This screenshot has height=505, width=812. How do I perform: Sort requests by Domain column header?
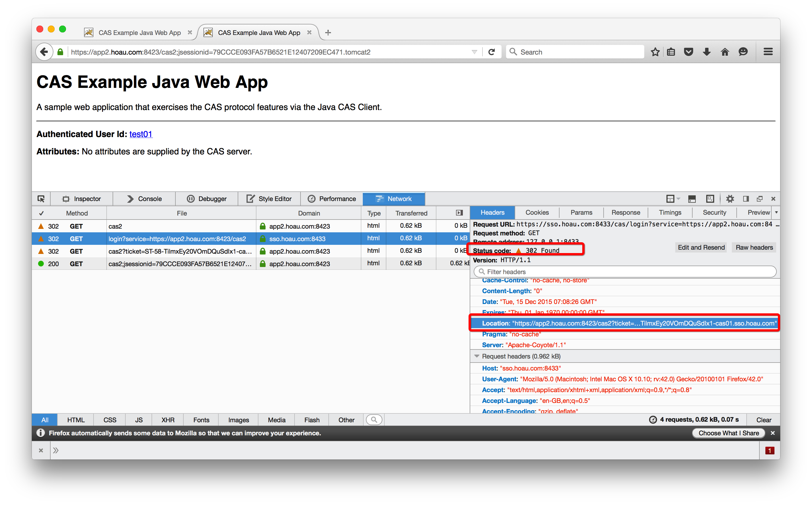309,213
